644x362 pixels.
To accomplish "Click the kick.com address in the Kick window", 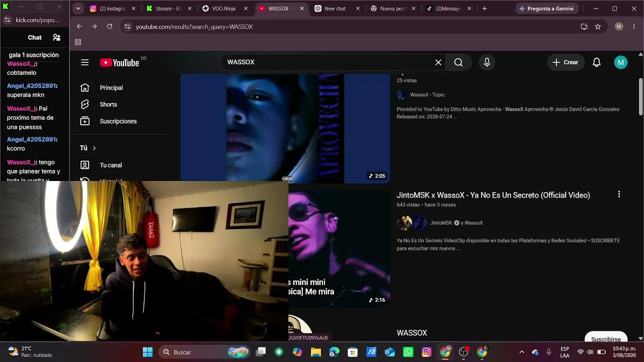I will click(37, 20).
